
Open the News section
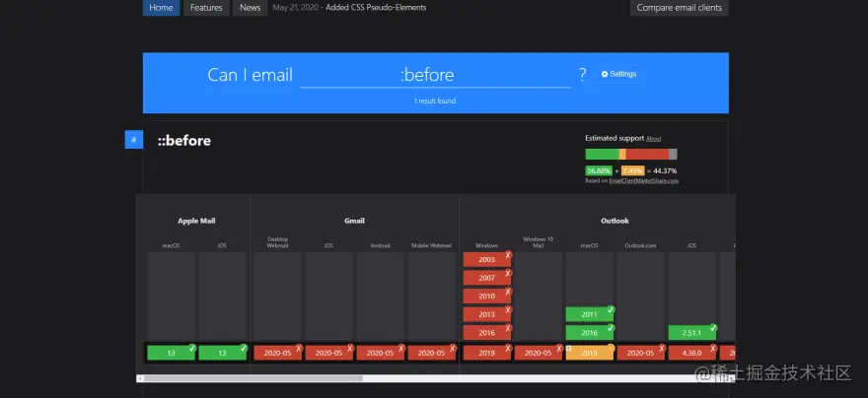(x=251, y=8)
